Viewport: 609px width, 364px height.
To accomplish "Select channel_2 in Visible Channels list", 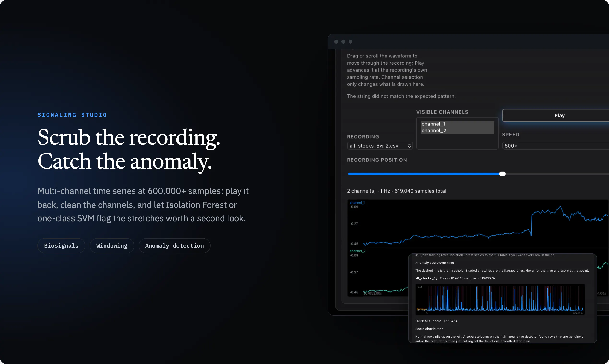I will pyautogui.click(x=457, y=131).
